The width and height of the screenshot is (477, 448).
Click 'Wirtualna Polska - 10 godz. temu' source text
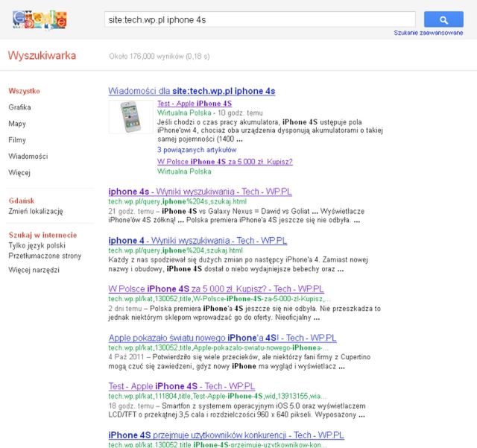coord(210,113)
